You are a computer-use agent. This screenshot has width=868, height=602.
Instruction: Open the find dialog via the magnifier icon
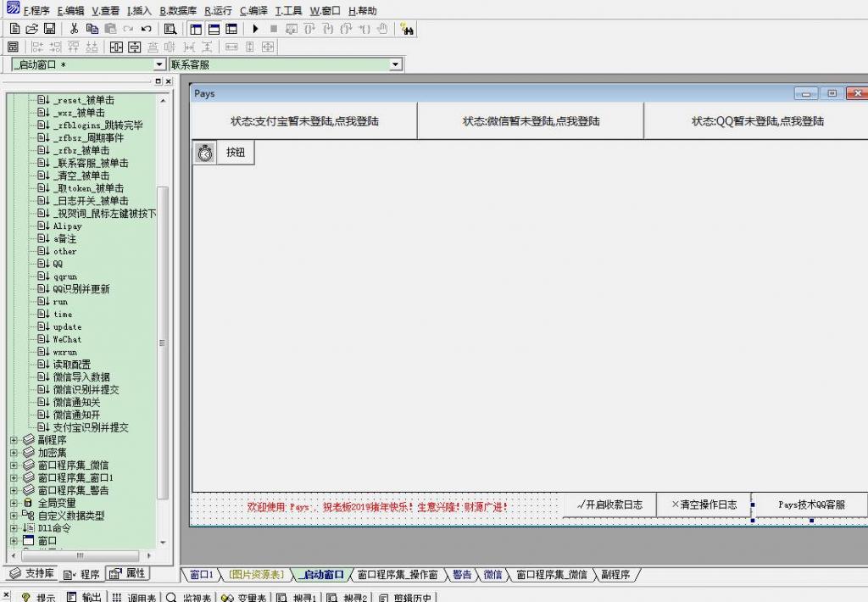(x=170, y=28)
